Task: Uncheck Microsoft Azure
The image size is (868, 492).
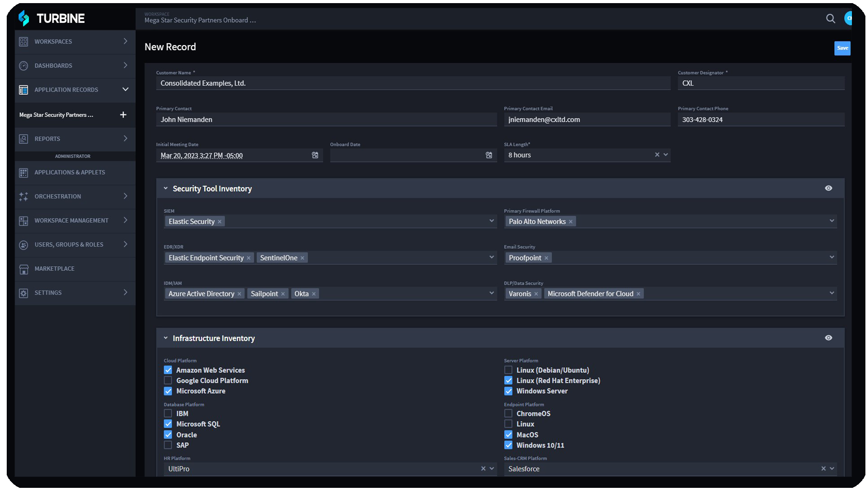Action: pos(168,391)
